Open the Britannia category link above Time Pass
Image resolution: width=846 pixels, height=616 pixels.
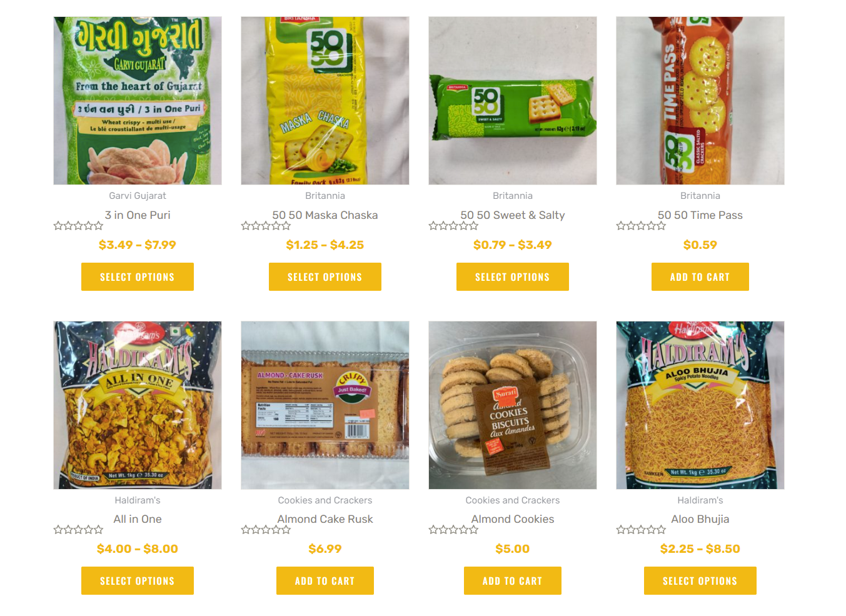pyautogui.click(x=700, y=196)
